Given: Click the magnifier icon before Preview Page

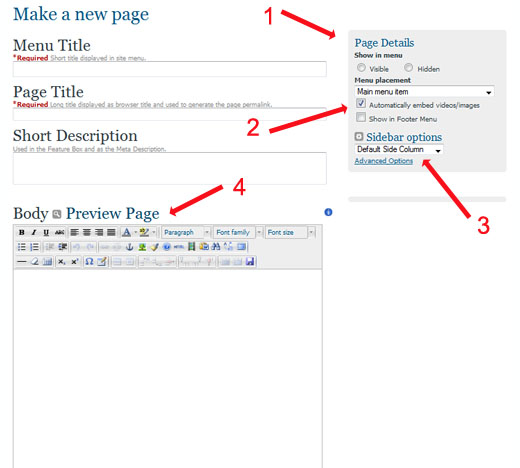Looking at the screenshot, I should 57,214.
